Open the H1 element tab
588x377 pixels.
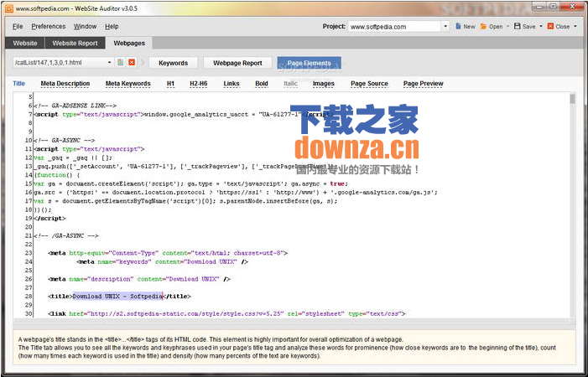pos(170,84)
